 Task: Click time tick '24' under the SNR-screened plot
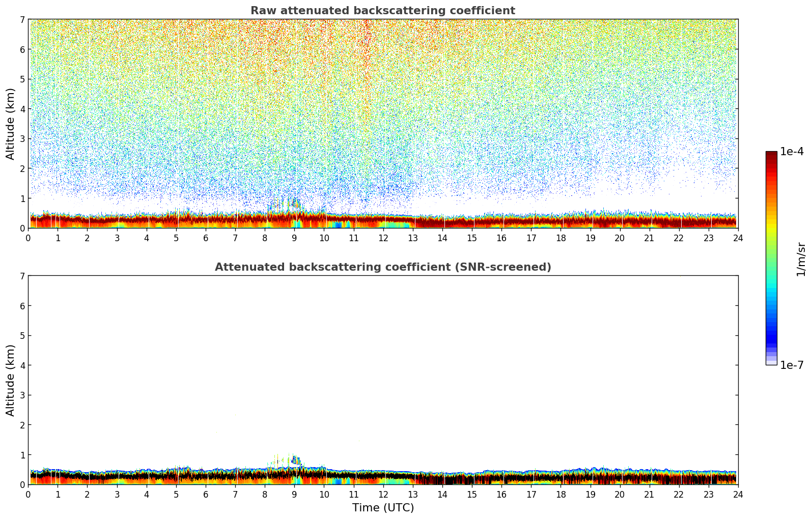tap(738, 494)
